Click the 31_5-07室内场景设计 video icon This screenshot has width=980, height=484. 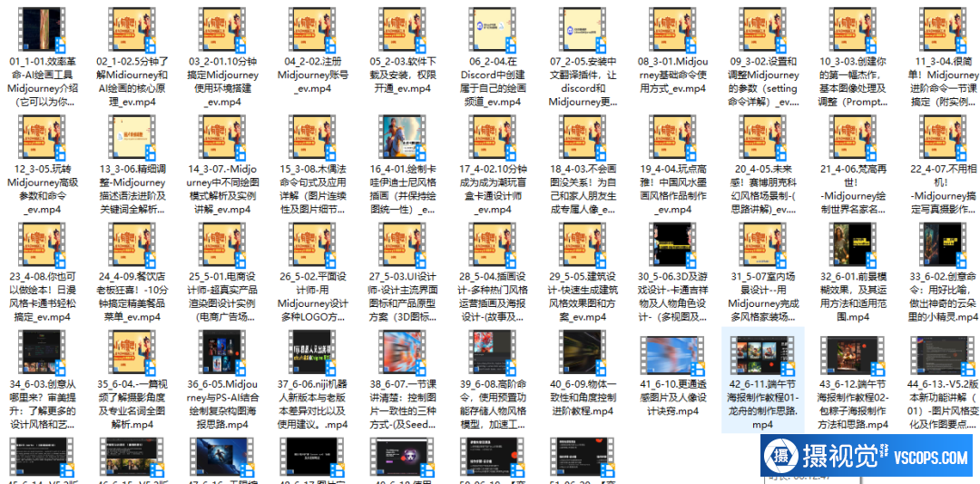pyautogui.click(x=764, y=244)
